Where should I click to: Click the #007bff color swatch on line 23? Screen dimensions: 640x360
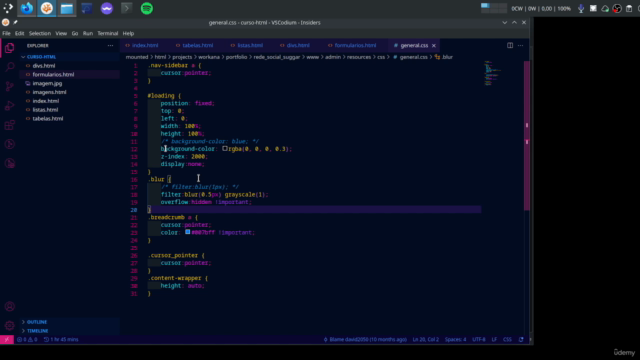pyautogui.click(x=187, y=232)
